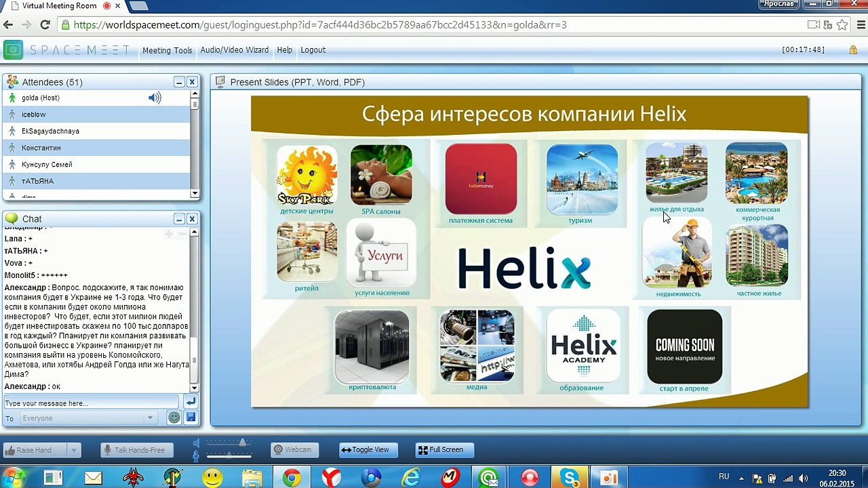868x488 pixels.
Task: Click the Full Screen button
Action: pyautogui.click(x=445, y=450)
